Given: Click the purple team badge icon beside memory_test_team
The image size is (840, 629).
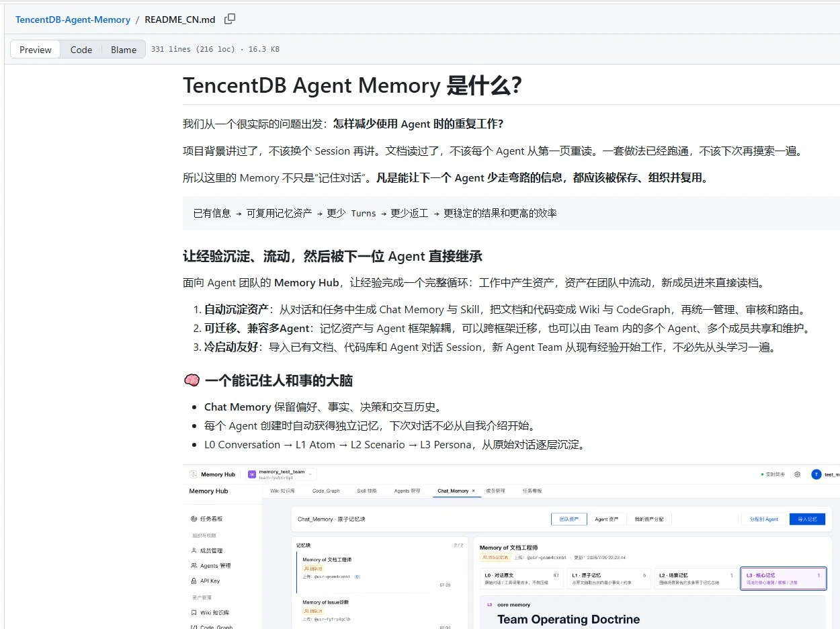Looking at the screenshot, I should pos(252,474).
